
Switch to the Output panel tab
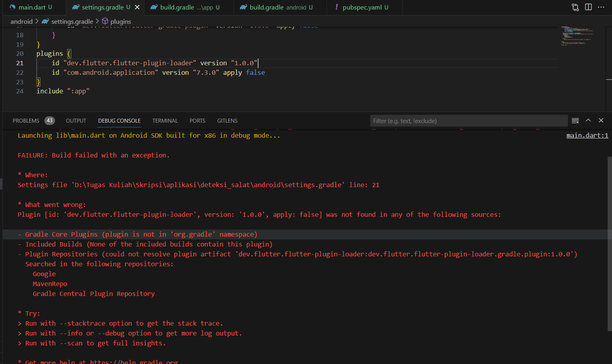76,121
